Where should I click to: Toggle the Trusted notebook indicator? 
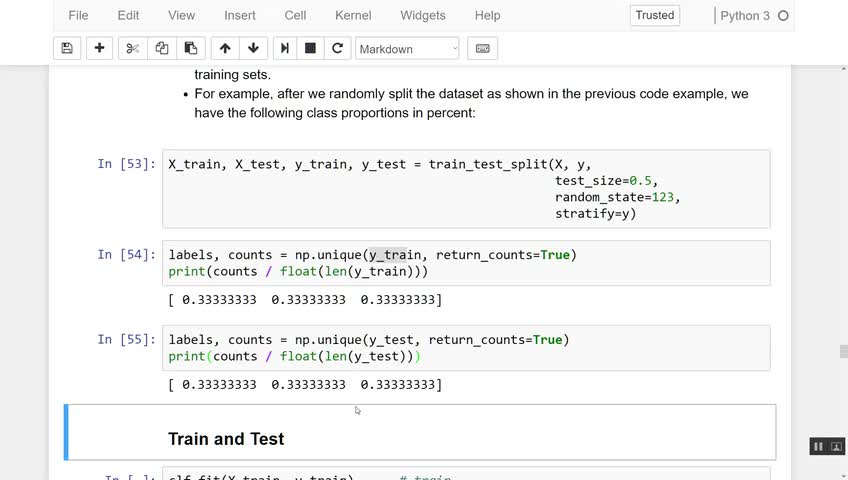[x=655, y=15]
